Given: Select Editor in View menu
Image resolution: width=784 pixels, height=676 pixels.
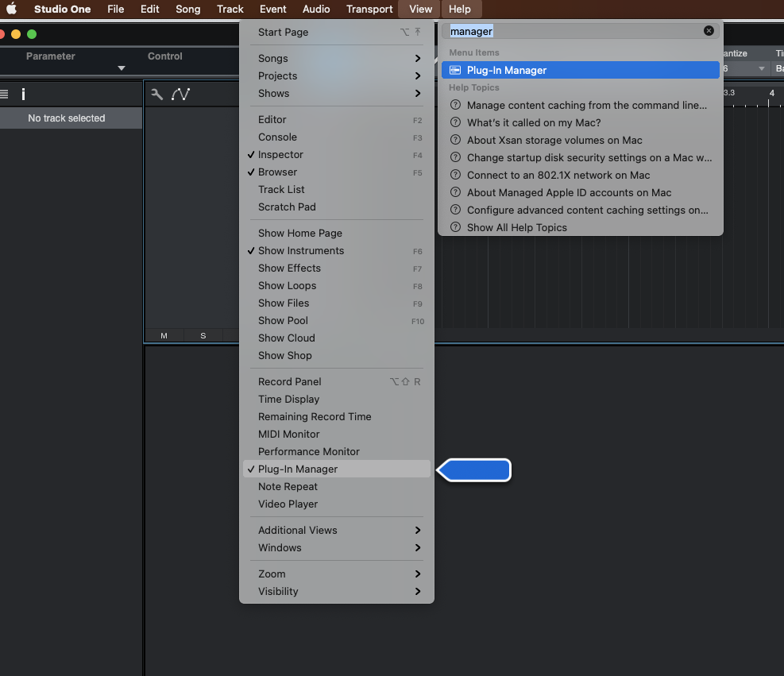Looking at the screenshot, I should tap(337, 119).
